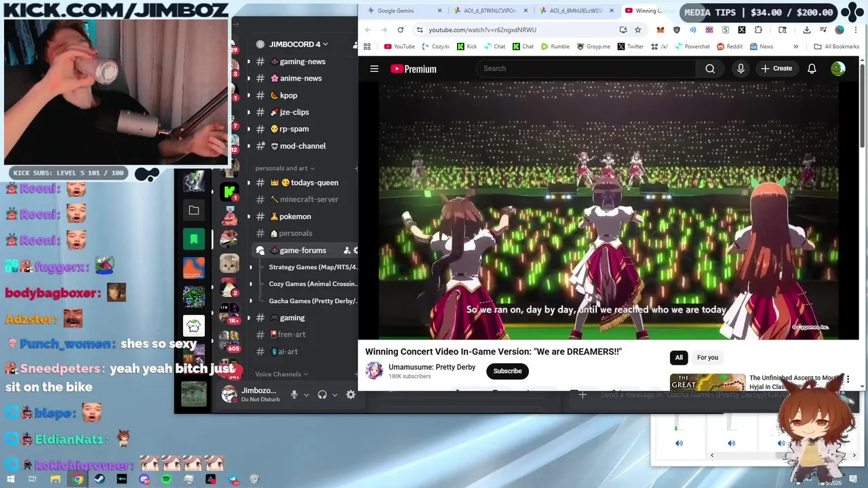Viewport: 868px width, 488px height.
Task: Open Discord from the taskbar
Action: [144, 479]
